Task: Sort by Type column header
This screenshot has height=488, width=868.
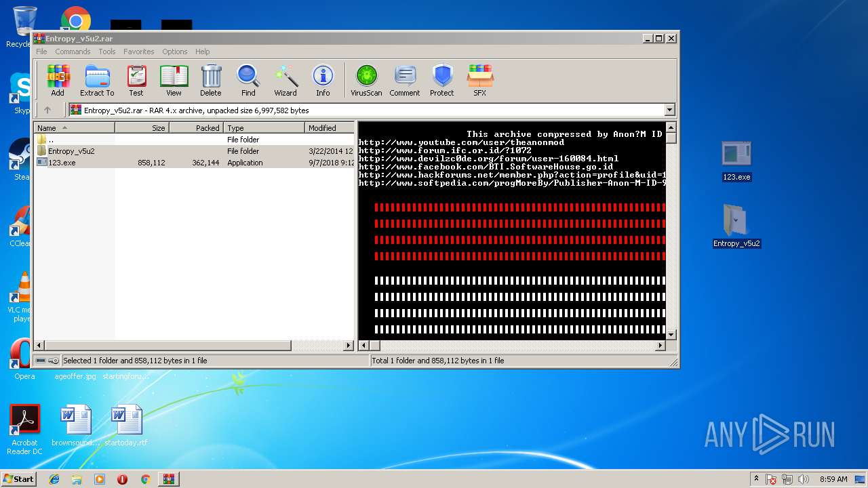Action: [x=265, y=127]
